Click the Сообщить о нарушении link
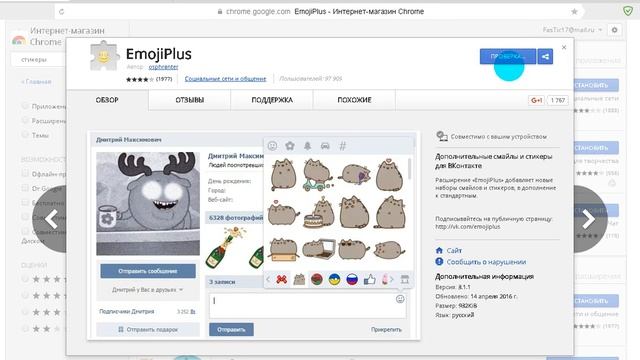 click(x=486, y=262)
